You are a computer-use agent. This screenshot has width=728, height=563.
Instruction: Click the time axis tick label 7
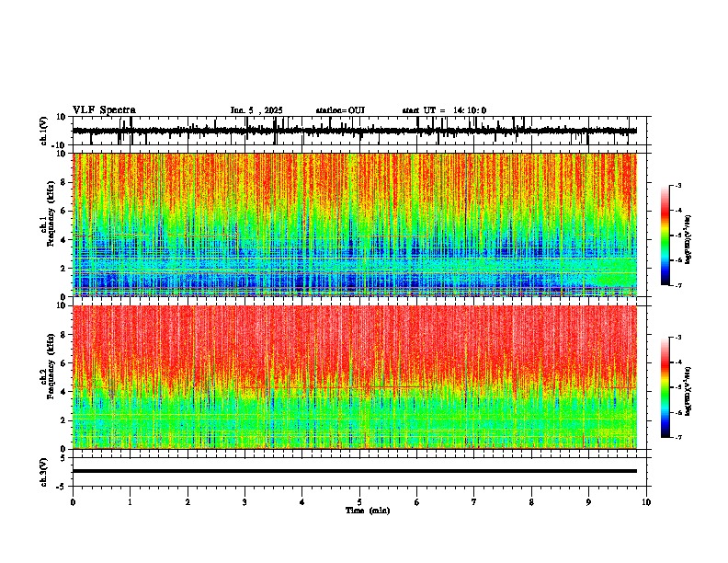click(x=474, y=502)
